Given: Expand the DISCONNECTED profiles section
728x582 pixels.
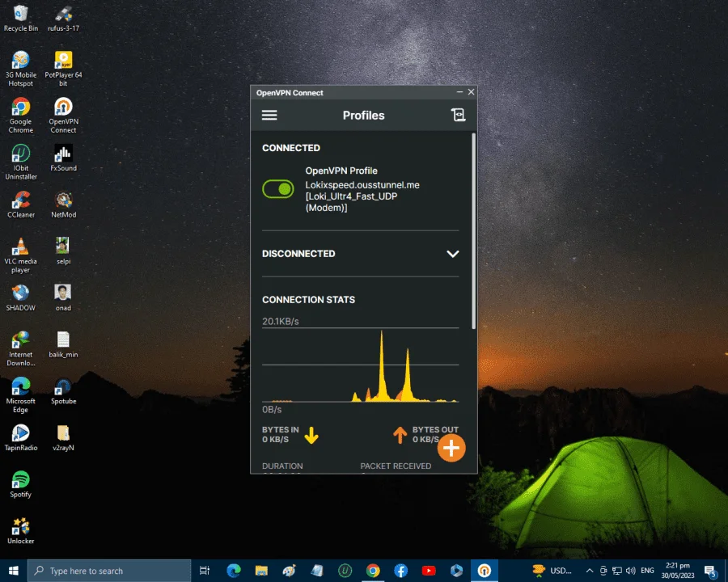Looking at the screenshot, I should [453, 254].
